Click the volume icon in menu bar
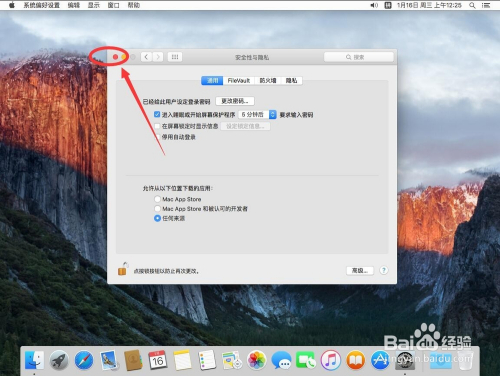Image resolution: width=500 pixels, height=376 pixels. pos(374,5)
